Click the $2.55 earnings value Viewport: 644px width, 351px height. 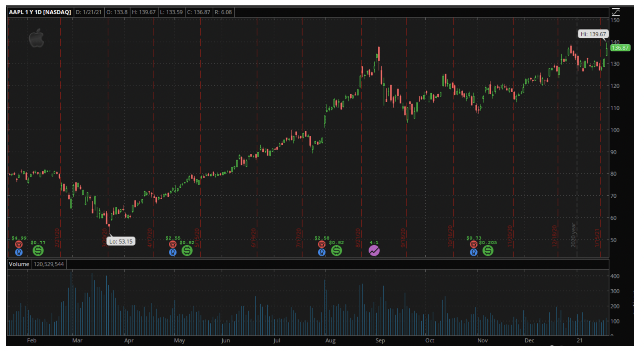click(x=173, y=238)
